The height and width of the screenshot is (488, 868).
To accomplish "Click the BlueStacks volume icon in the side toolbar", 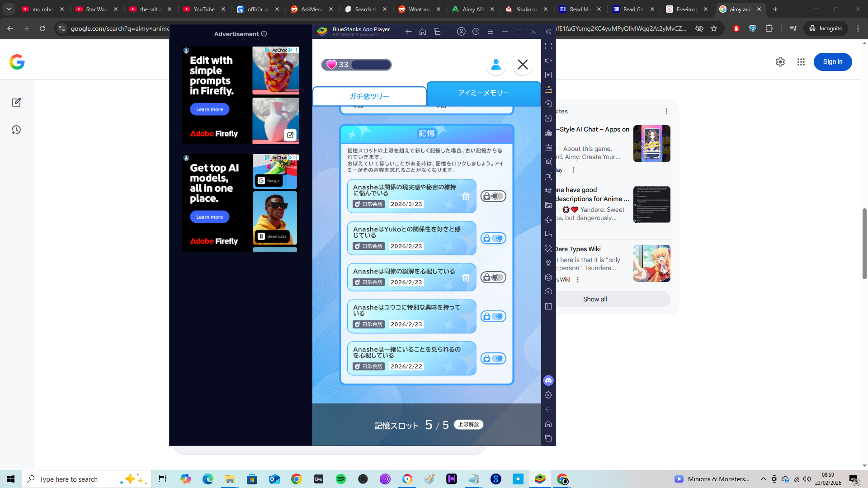I will click(548, 61).
